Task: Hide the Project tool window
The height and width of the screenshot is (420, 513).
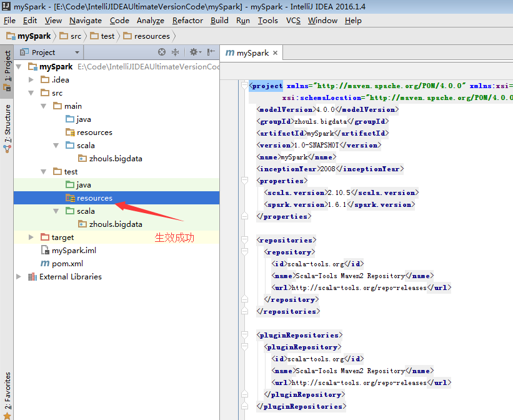Action: pyautogui.click(x=211, y=52)
